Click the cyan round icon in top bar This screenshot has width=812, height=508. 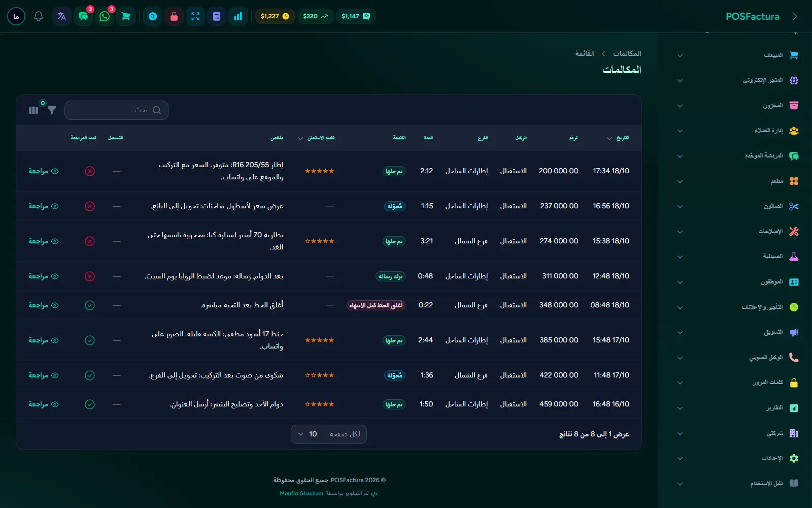(153, 16)
